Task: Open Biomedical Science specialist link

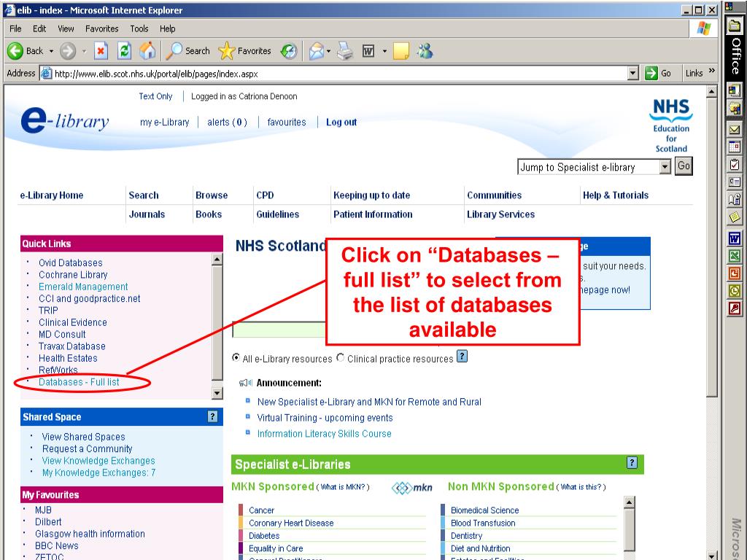Action: [485, 510]
